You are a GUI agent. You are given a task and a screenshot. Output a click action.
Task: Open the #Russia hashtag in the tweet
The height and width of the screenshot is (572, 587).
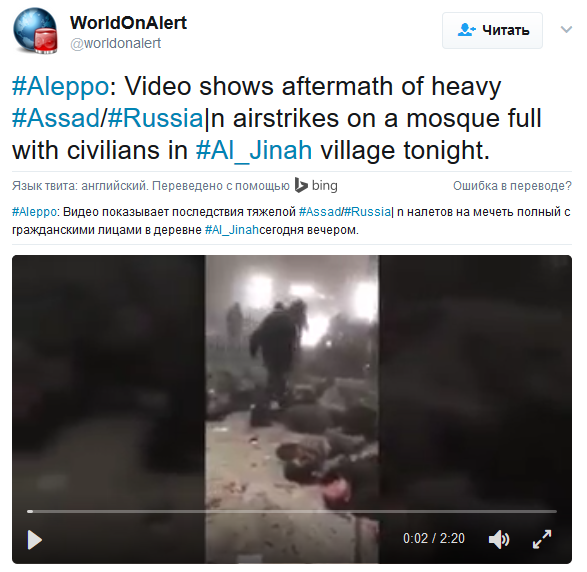[155, 119]
